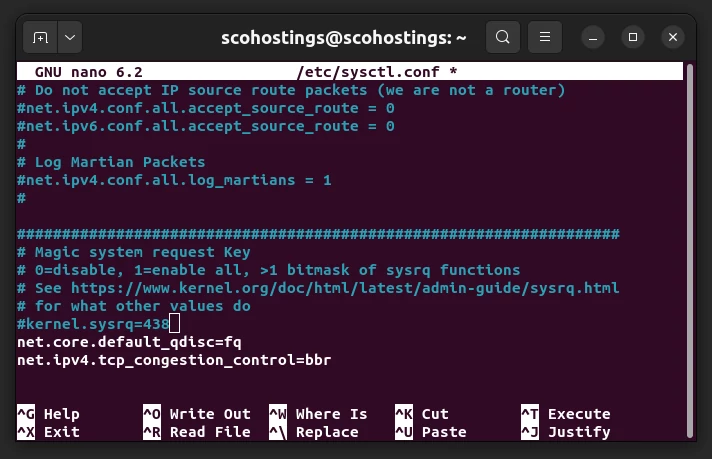Open the hamburger main menu
Image resolution: width=712 pixels, height=459 pixels.
[x=545, y=37]
